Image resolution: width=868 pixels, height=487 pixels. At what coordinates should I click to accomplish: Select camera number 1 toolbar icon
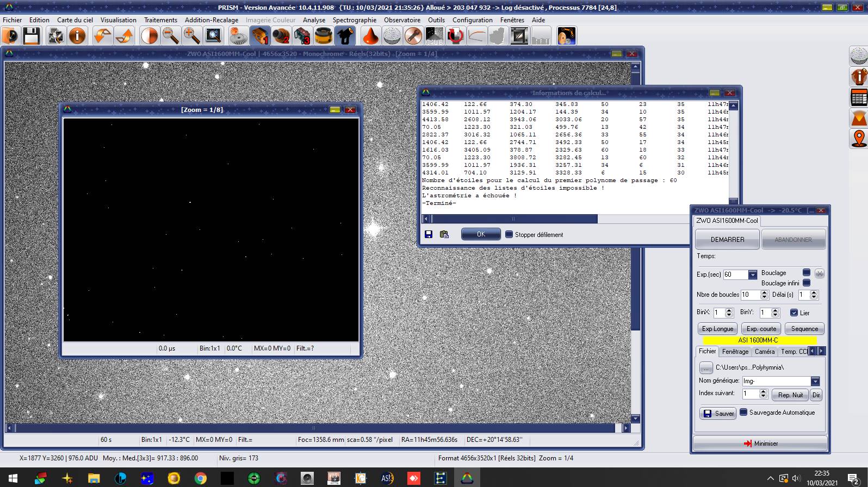click(x=260, y=36)
